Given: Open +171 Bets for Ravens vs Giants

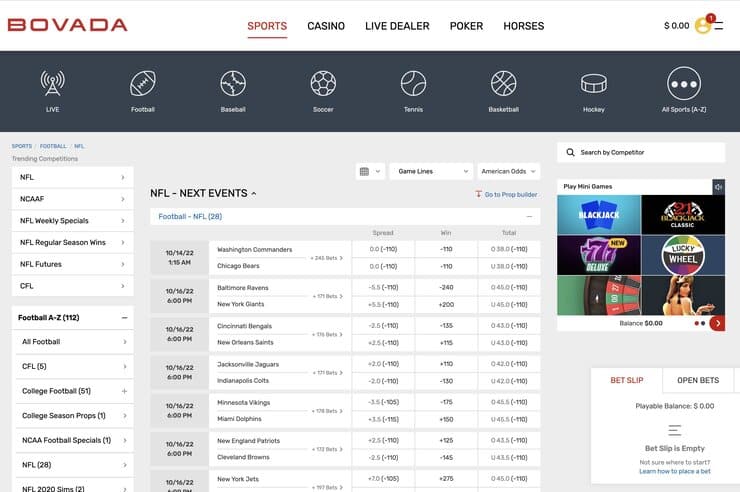Looking at the screenshot, I should [x=328, y=296].
